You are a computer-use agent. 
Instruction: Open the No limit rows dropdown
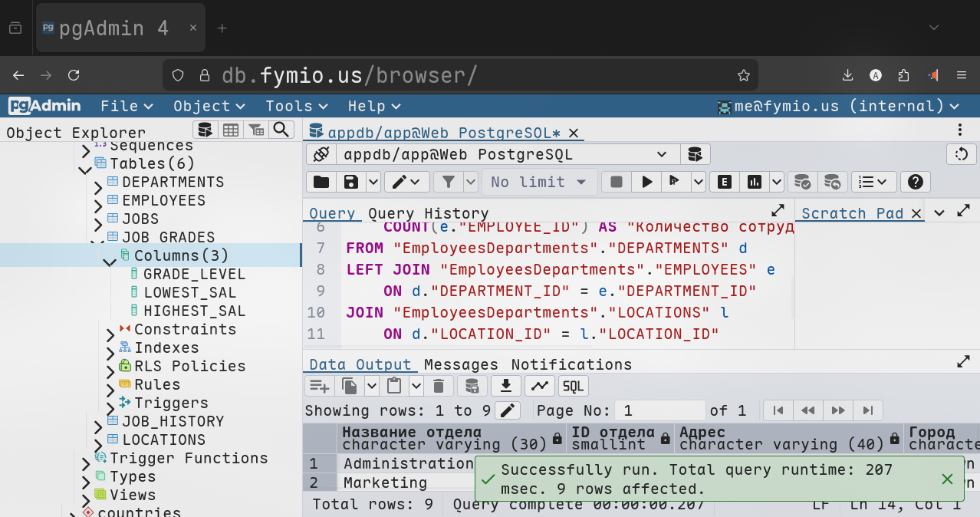(x=539, y=182)
